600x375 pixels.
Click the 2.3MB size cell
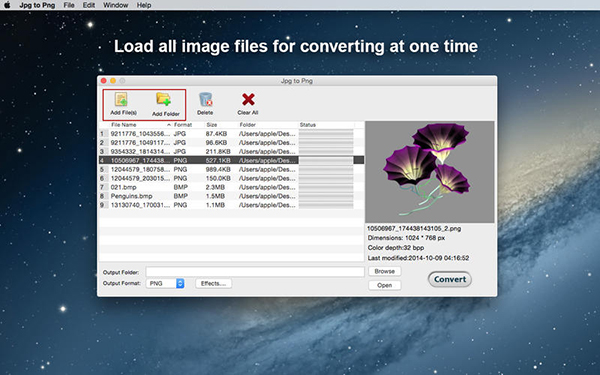coord(215,187)
